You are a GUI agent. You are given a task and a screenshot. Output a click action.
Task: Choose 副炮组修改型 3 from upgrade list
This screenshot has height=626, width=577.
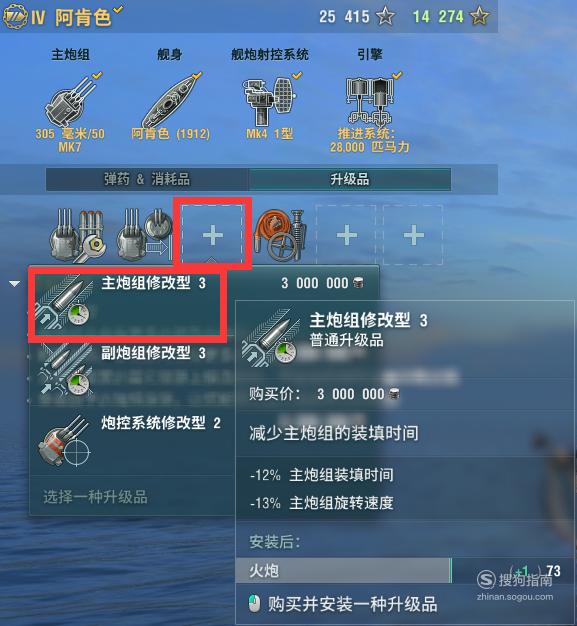(133, 372)
